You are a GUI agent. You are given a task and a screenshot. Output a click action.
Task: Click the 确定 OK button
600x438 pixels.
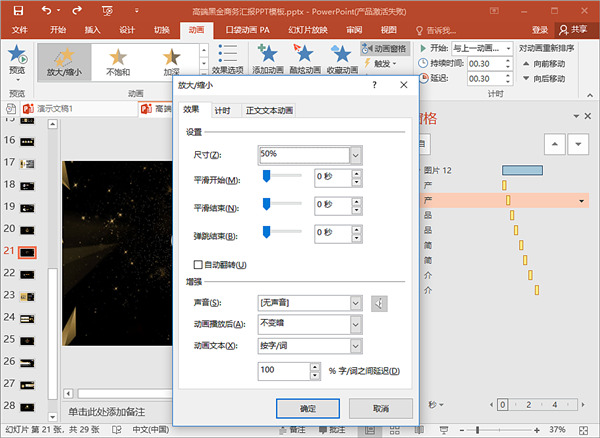coord(308,409)
